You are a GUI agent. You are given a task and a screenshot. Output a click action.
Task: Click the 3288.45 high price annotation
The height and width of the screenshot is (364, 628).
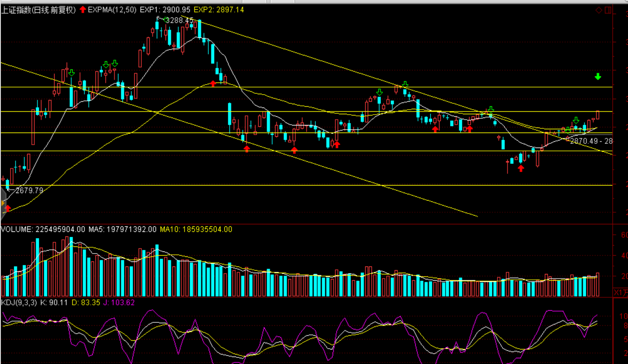pos(180,20)
